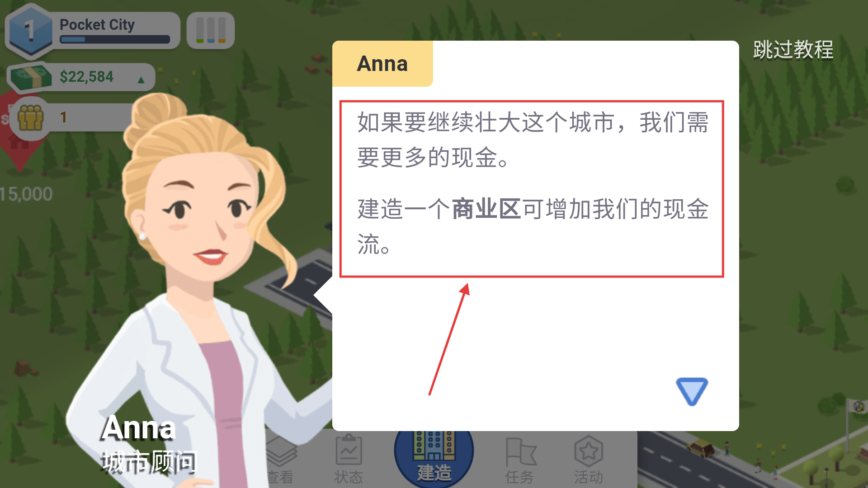Click the cash stack money icon
The height and width of the screenshot is (488, 868).
31,78
